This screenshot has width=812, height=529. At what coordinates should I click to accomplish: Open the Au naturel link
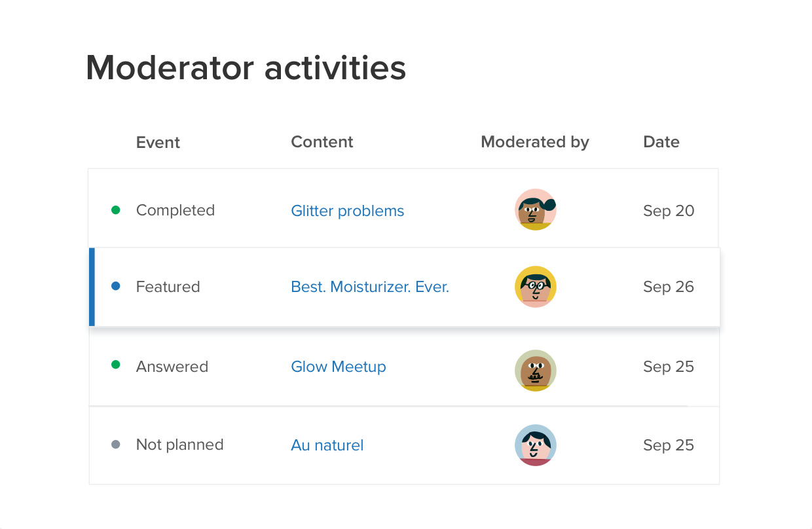pyautogui.click(x=327, y=445)
